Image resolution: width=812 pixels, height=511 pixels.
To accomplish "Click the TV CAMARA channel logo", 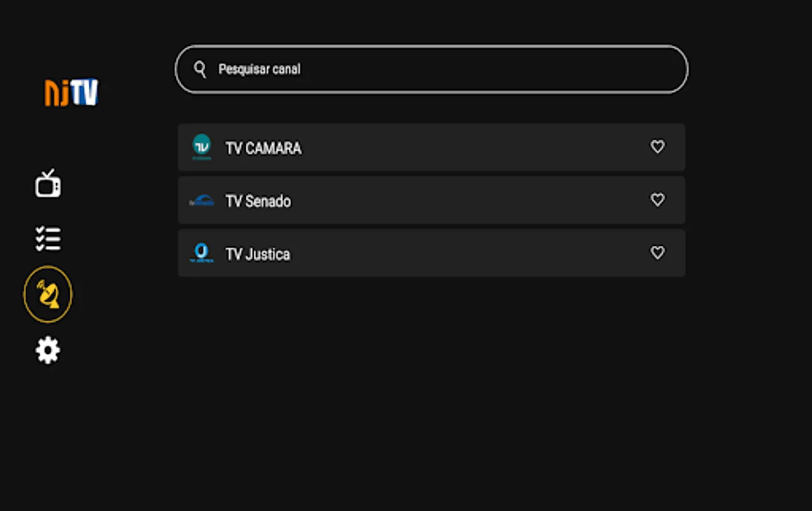I will tap(201, 147).
